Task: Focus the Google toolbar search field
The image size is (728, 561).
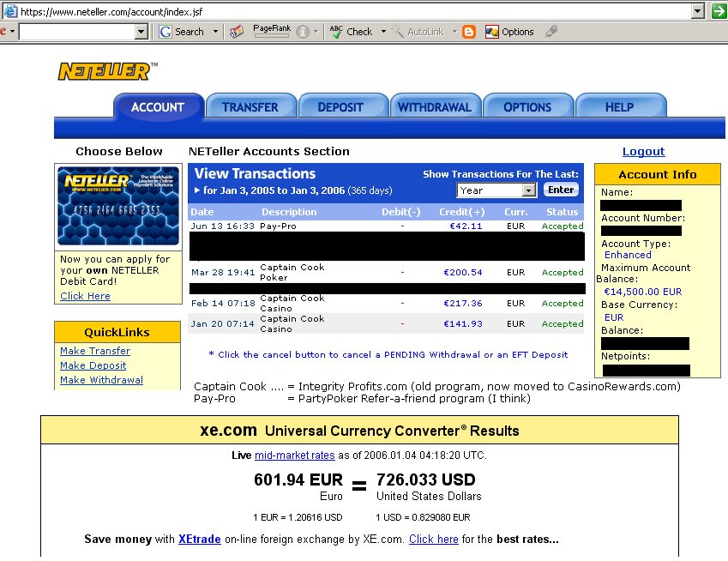Action: pyautogui.click(x=77, y=32)
